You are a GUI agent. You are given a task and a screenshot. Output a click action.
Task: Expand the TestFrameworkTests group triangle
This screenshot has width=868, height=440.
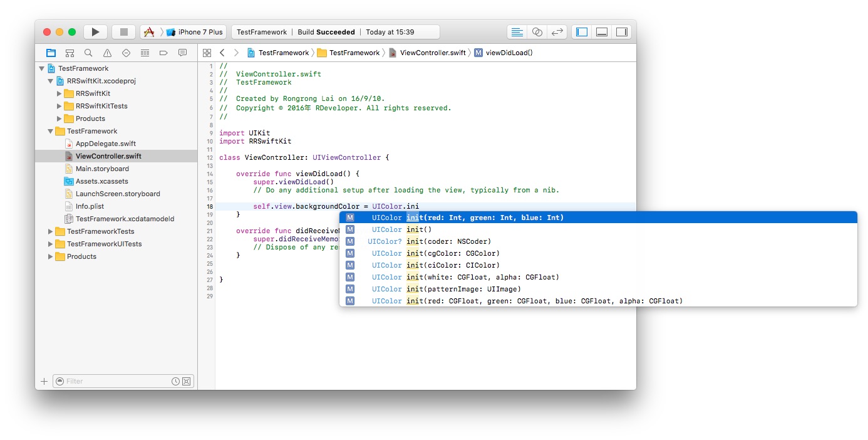[51, 231]
